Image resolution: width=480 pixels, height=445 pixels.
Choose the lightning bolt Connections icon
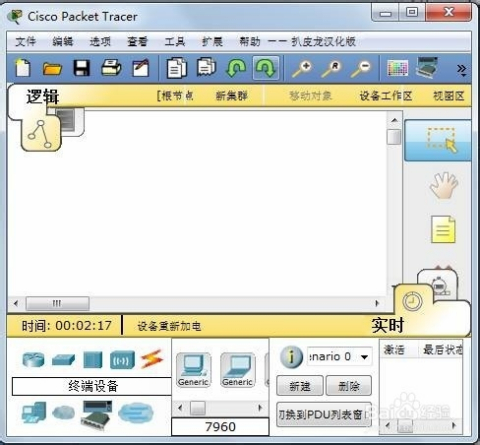pos(152,359)
